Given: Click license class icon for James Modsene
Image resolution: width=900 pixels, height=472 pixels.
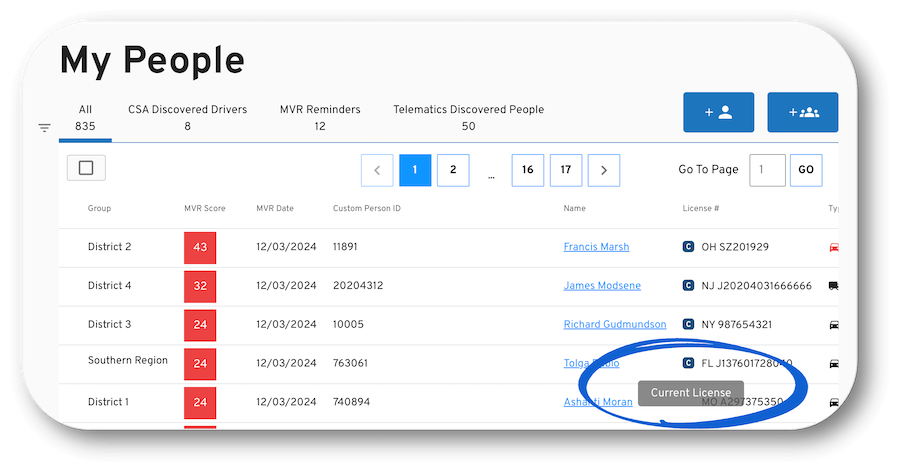Looking at the screenshot, I should [688, 286].
